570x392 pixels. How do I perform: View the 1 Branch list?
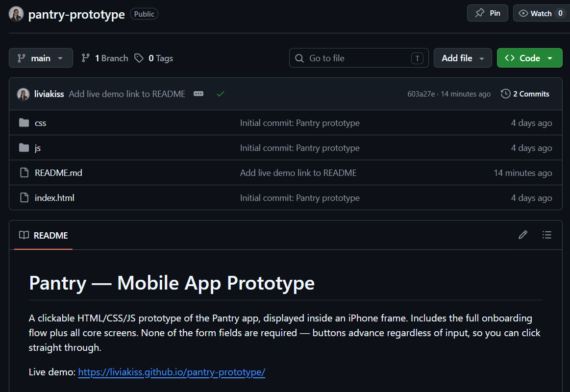[x=105, y=58]
